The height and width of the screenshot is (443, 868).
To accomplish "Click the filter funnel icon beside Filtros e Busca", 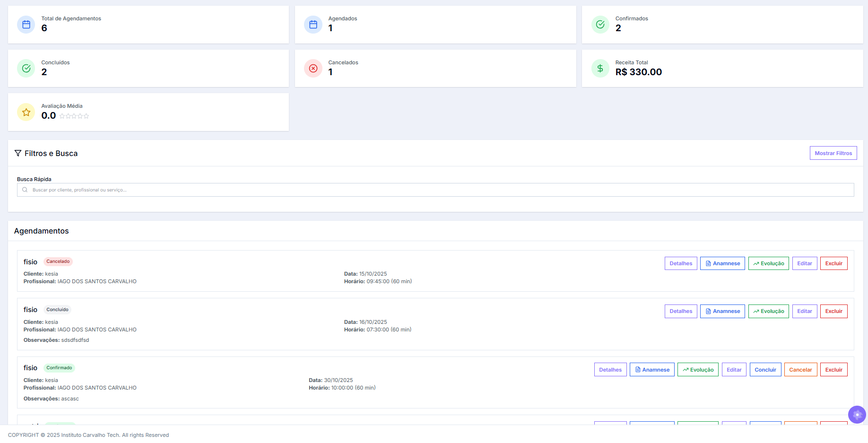I will (18, 153).
